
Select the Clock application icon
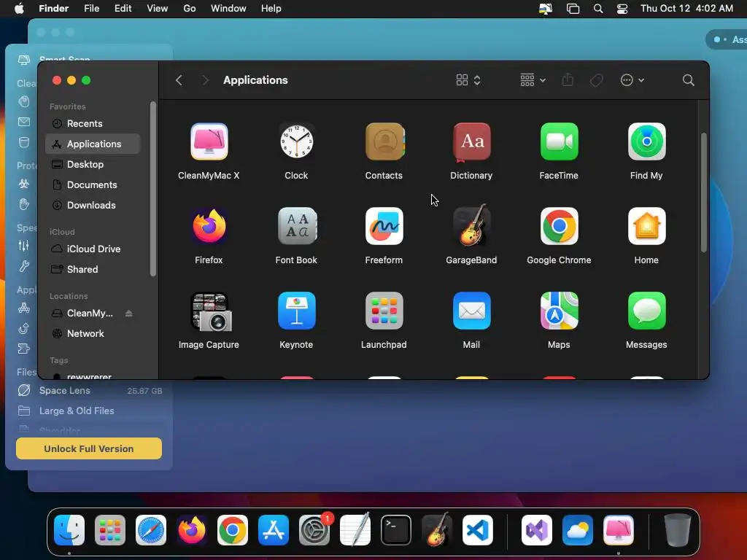click(296, 141)
